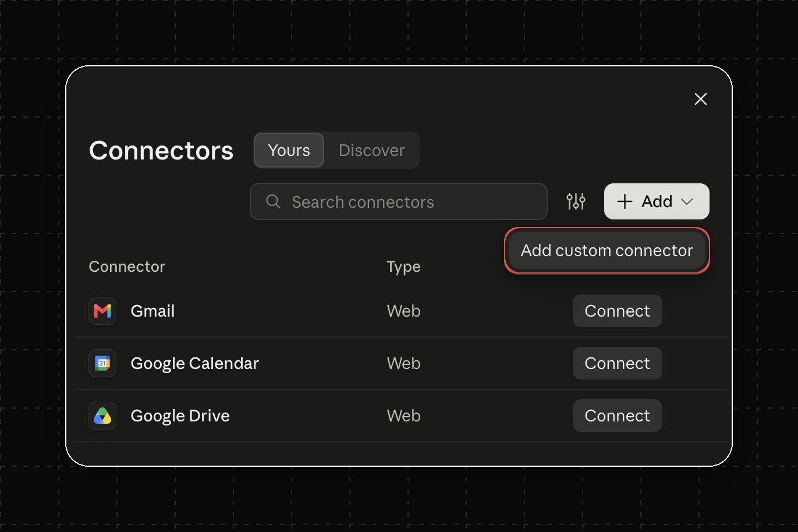This screenshot has height=532, width=798.
Task: Connect the Google Drive connector
Action: (x=617, y=416)
